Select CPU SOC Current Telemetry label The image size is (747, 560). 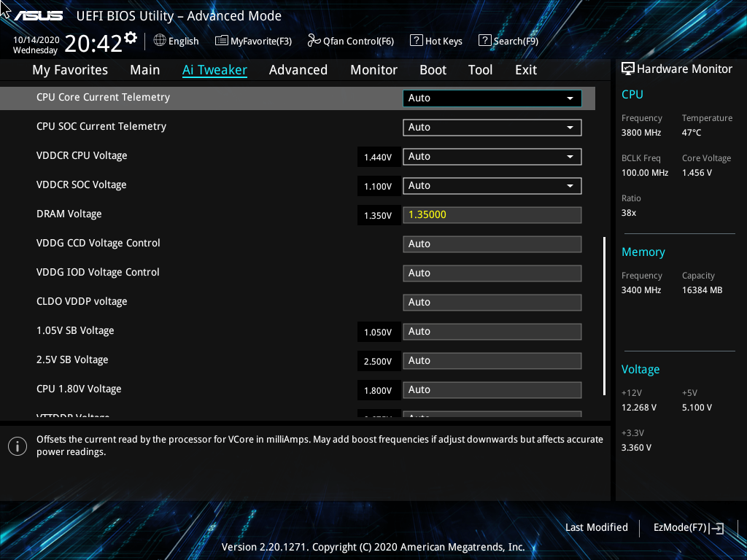(x=101, y=126)
